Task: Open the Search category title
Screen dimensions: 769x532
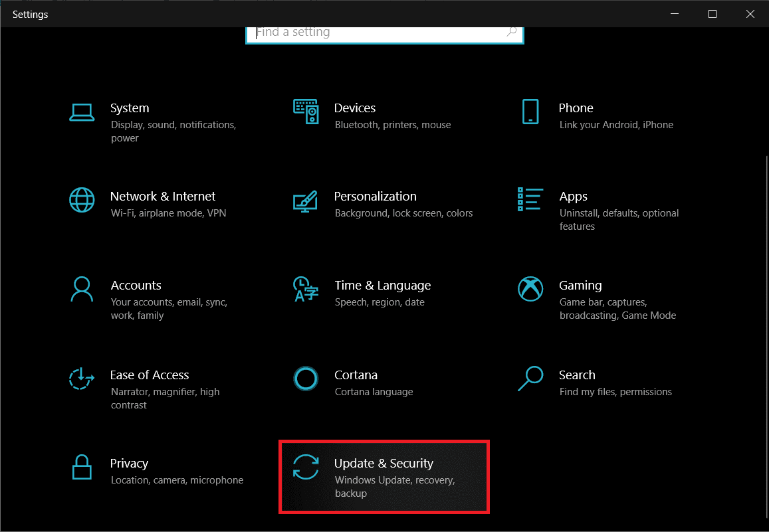Action: click(x=577, y=375)
